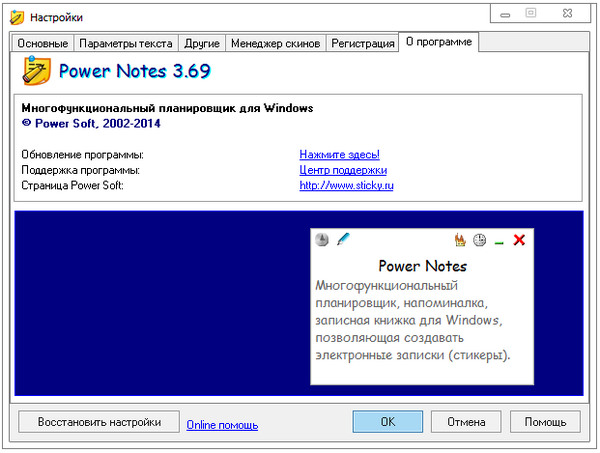The image size is (600, 453).
Task: Confirm with the OK button
Action: 388,422
